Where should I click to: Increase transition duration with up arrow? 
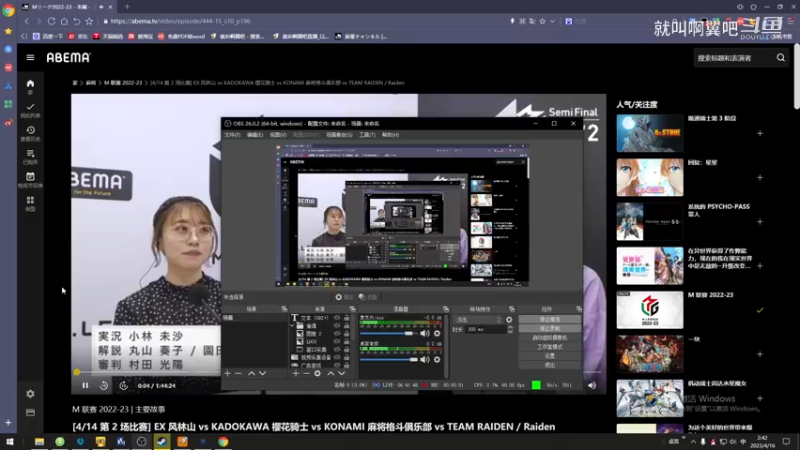[510, 328]
